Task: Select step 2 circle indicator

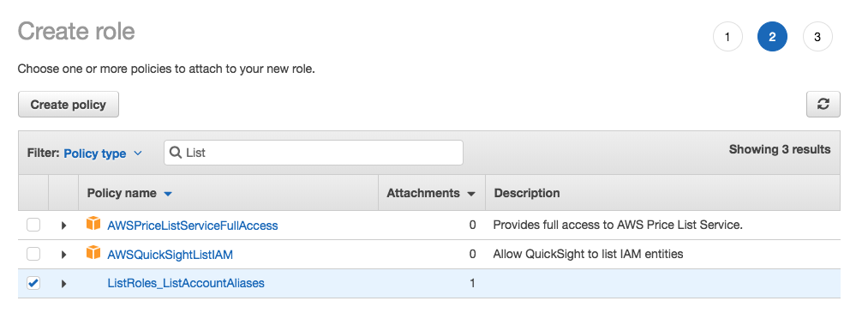Action: [772, 37]
